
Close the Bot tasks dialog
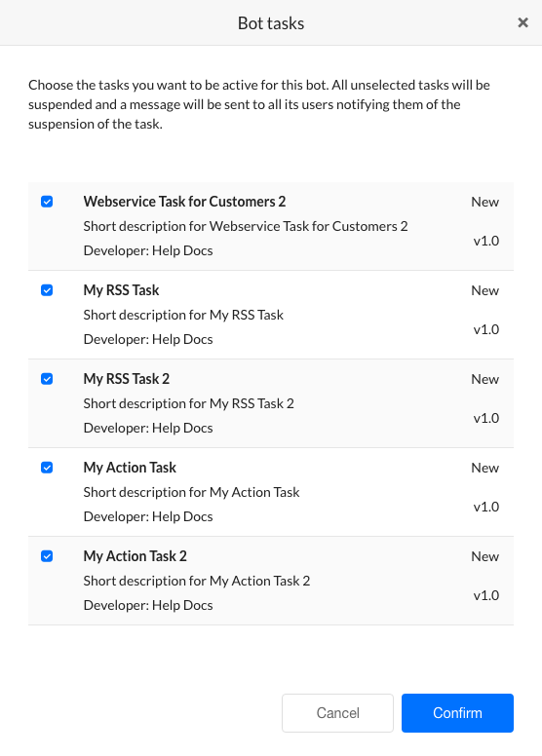click(523, 22)
